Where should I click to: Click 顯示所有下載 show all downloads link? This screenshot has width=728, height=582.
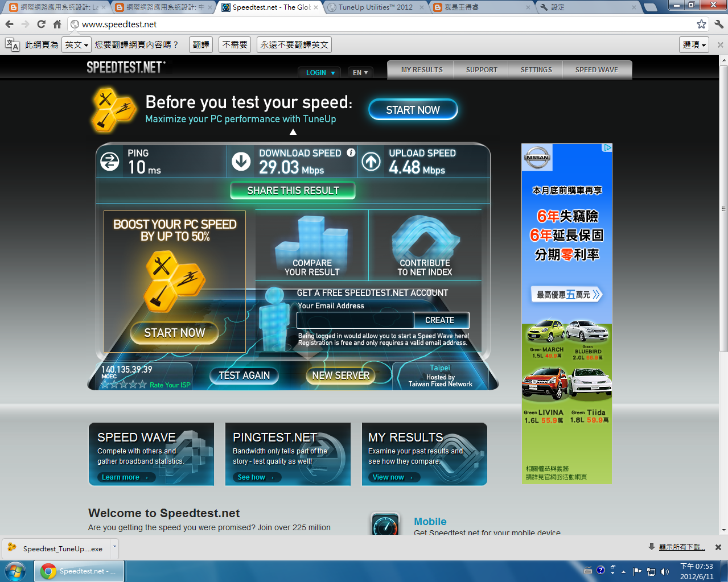(x=682, y=547)
